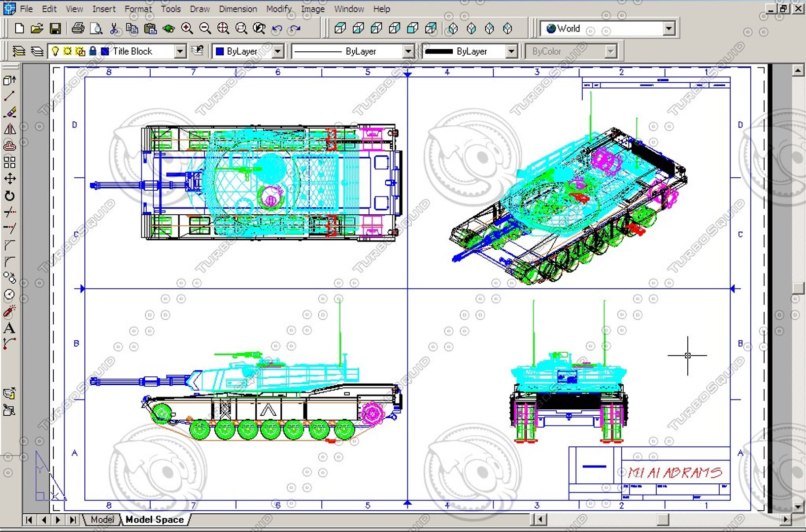
Task: Select the Model Space layout tab
Action: (155, 519)
